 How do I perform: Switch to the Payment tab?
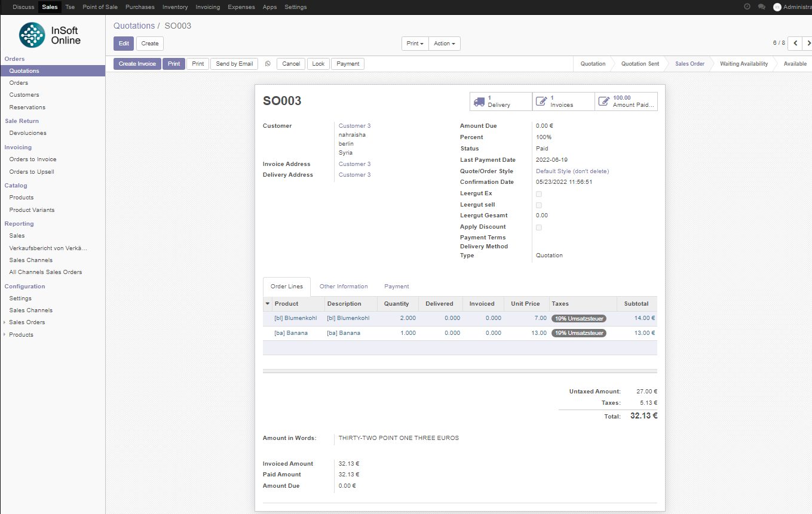coord(397,287)
